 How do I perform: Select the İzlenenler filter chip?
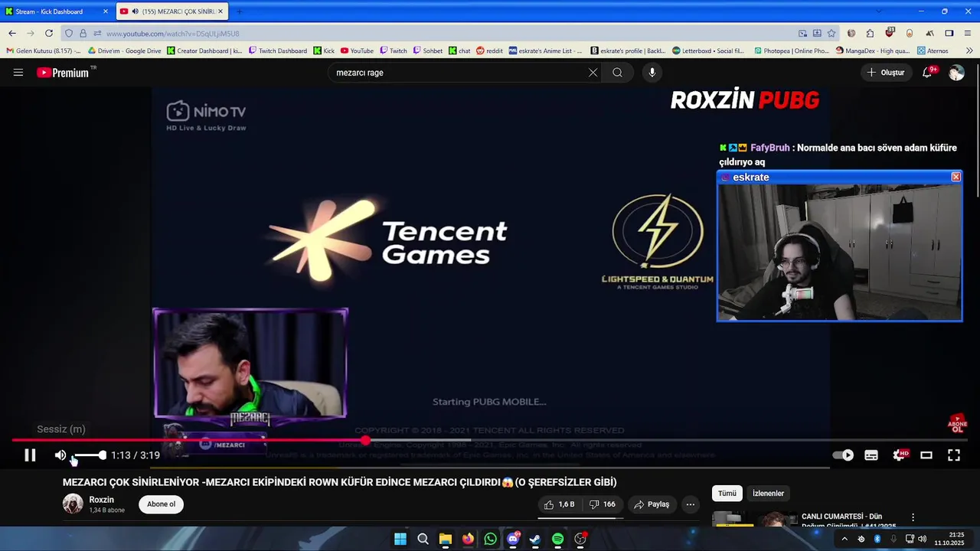pos(768,494)
